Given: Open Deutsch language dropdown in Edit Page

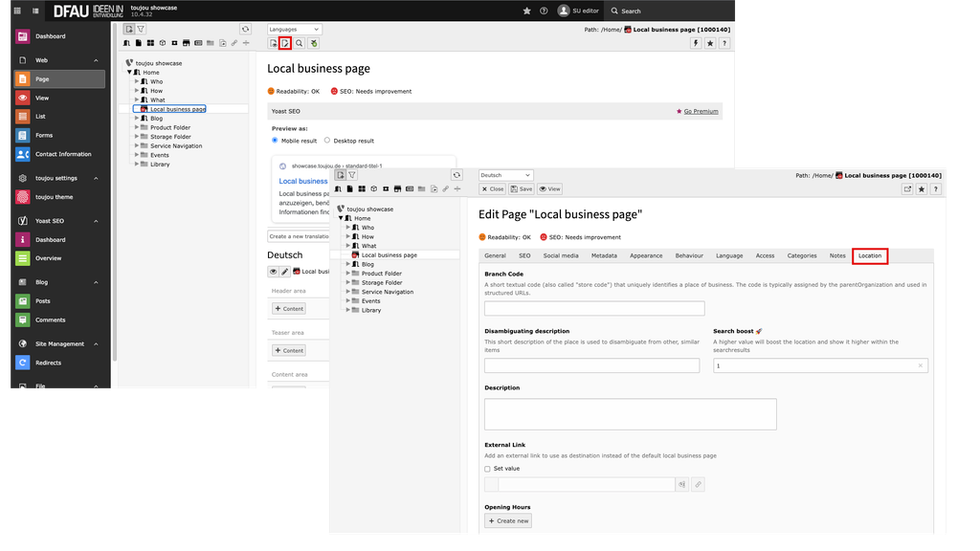Looking at the screenshot, I should pos(505,176).
